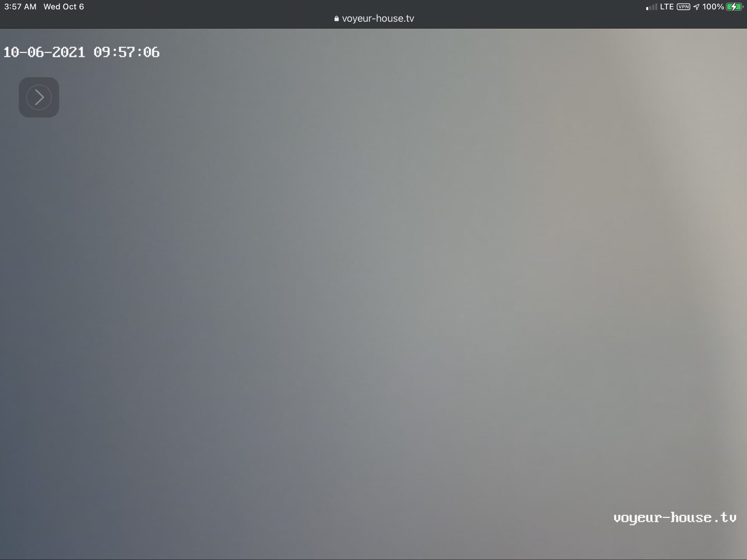Tap the padlock icon beside the URL
This screenshot has width=747, height=560.
point(337,19)
